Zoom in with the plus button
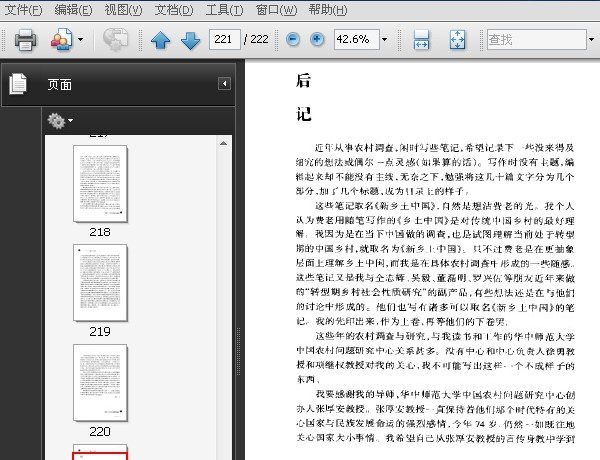Screen dimensions: 600x460 pyautogui.click(x=317, y=39)
